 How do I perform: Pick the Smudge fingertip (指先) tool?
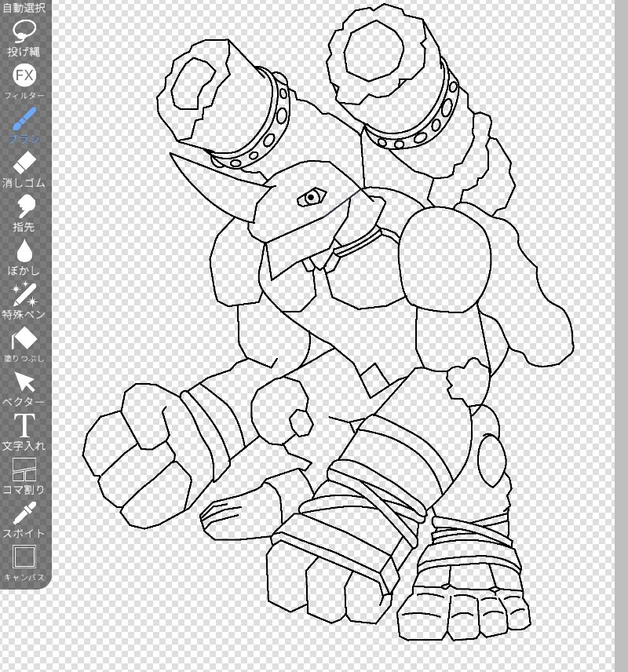click(x=24, y=213)
